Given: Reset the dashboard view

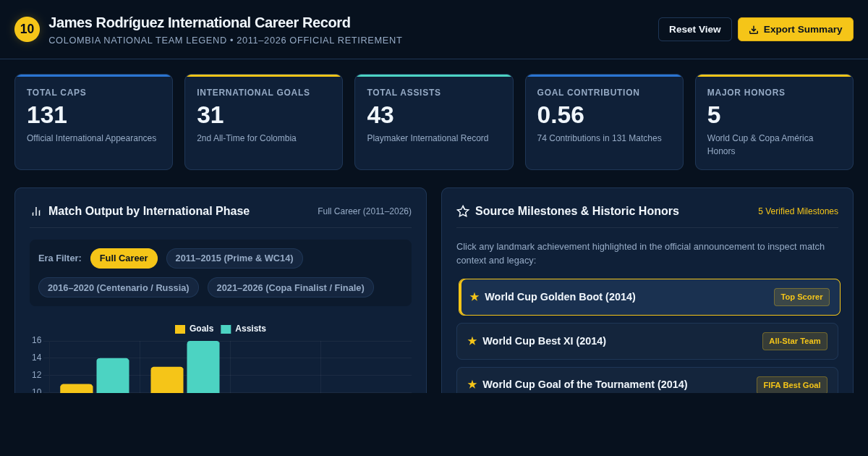Looking at the screenshot, I should click(x=694, y=29).
